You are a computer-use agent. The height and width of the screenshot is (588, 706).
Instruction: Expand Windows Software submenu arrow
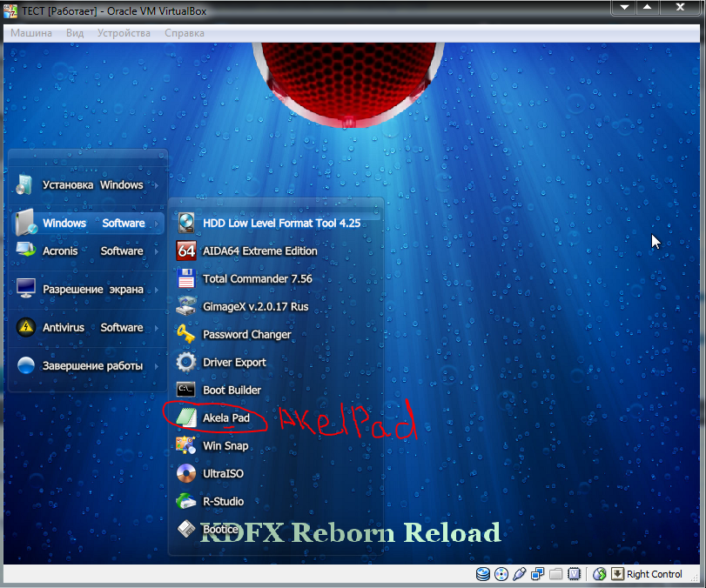[x=156, y=224]
